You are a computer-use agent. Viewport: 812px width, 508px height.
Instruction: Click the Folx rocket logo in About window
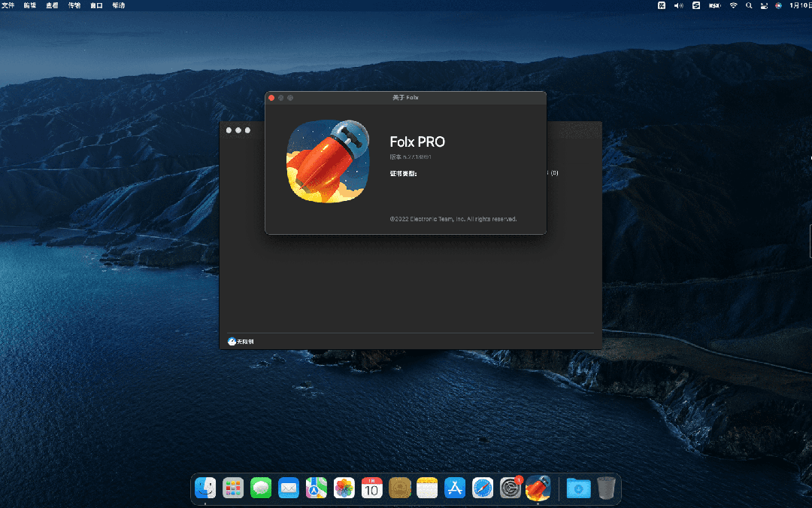329,162
